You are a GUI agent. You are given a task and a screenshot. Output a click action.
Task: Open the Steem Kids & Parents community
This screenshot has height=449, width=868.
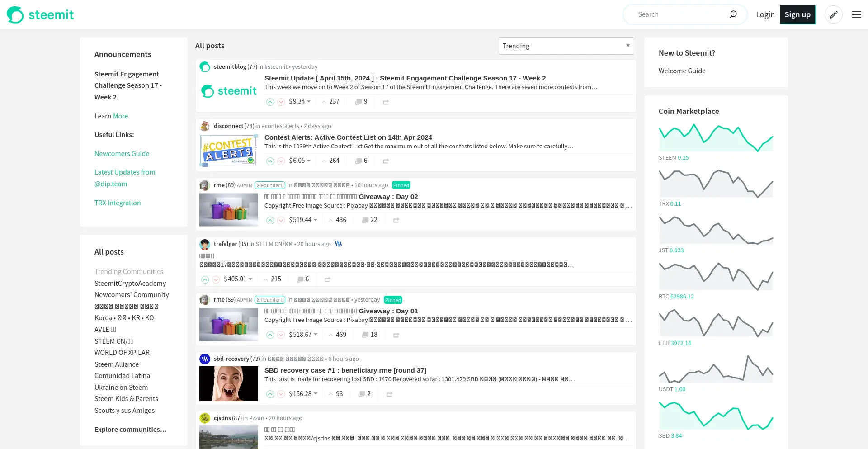click(x=126, y=399)
